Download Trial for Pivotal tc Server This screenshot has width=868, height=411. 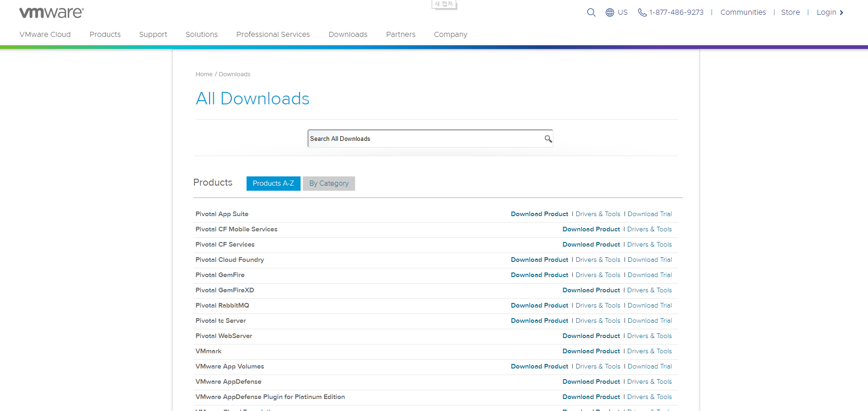click(x=650, y=320)
